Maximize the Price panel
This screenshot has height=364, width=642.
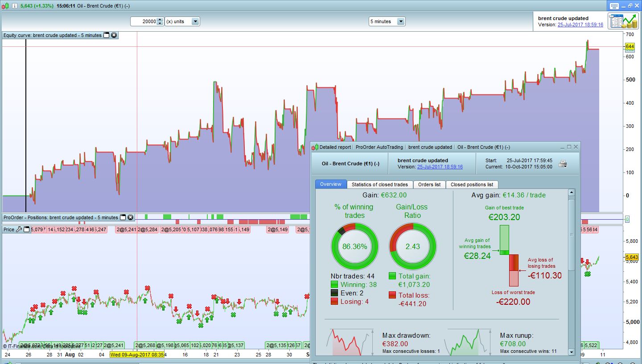[26, 229]
